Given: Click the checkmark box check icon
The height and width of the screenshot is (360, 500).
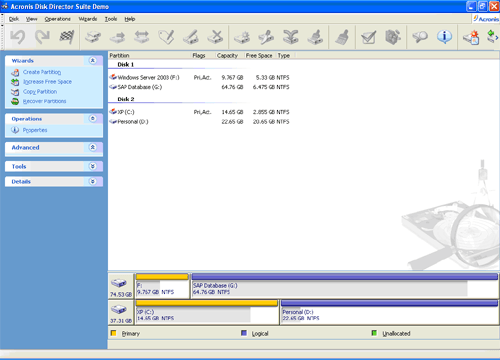Looking at the screenshot, I should click(369, 37).
